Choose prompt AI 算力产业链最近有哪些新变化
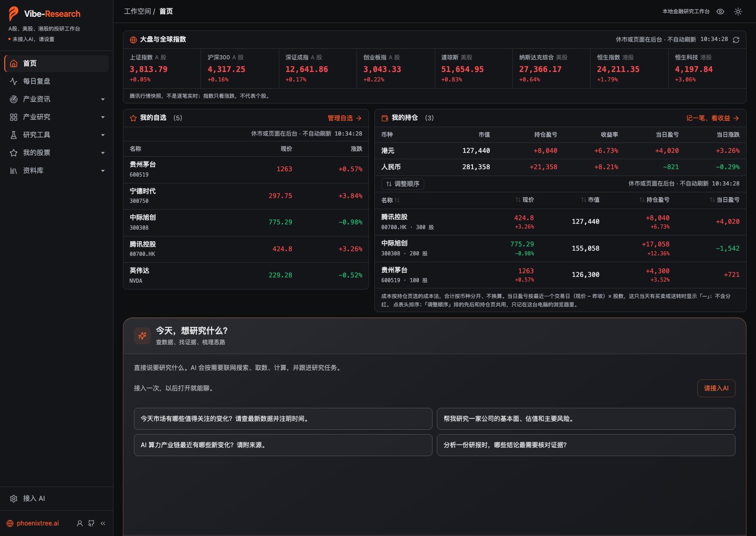This screenshot has width=756, height=536. point(283,445)
